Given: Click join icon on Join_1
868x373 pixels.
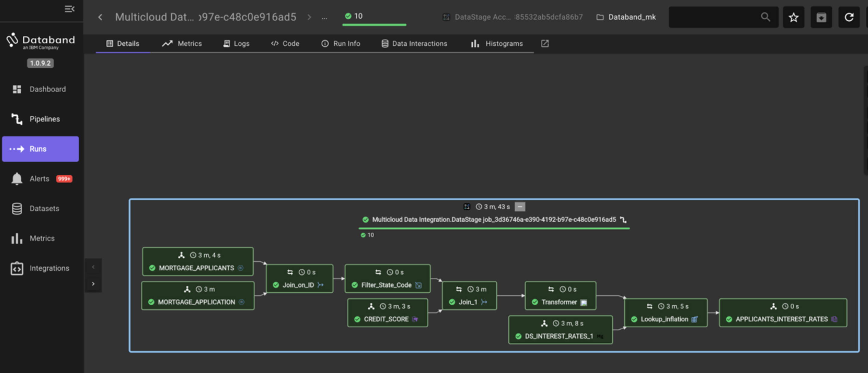Looking at the screenshot, I should (x=484, y=302).
